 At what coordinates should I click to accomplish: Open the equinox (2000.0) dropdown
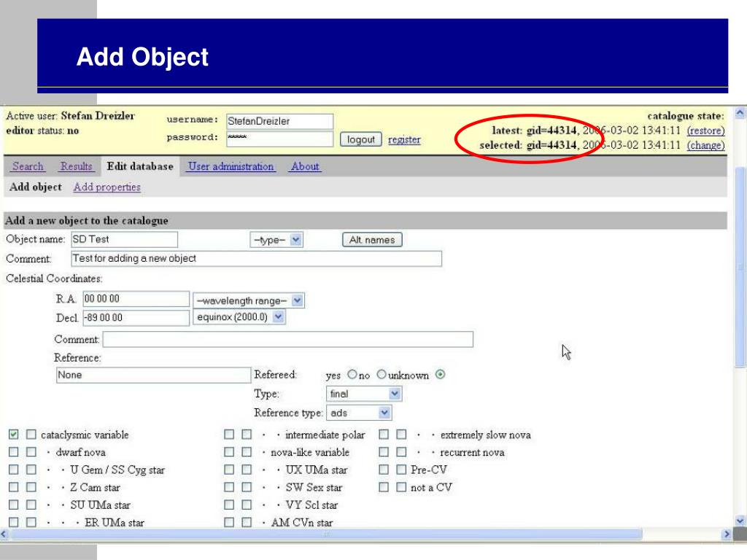point(239,316)
